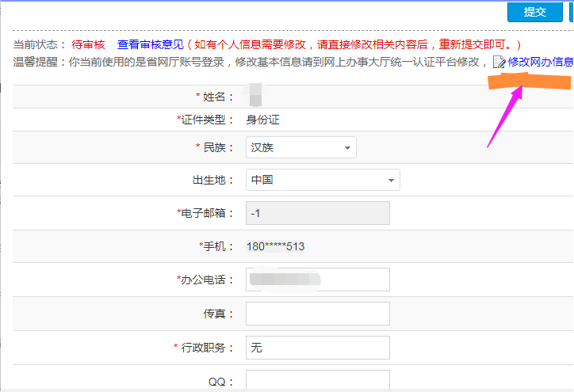Click the QQ input field
The image size is (574, 392).
pyautogui.click(x=318, y=380)
